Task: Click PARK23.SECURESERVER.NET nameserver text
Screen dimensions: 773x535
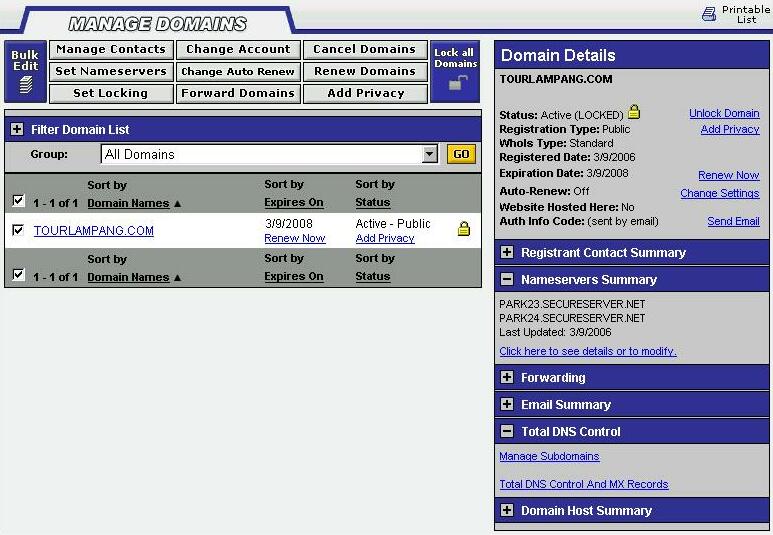Action: [x=572, y=304]
